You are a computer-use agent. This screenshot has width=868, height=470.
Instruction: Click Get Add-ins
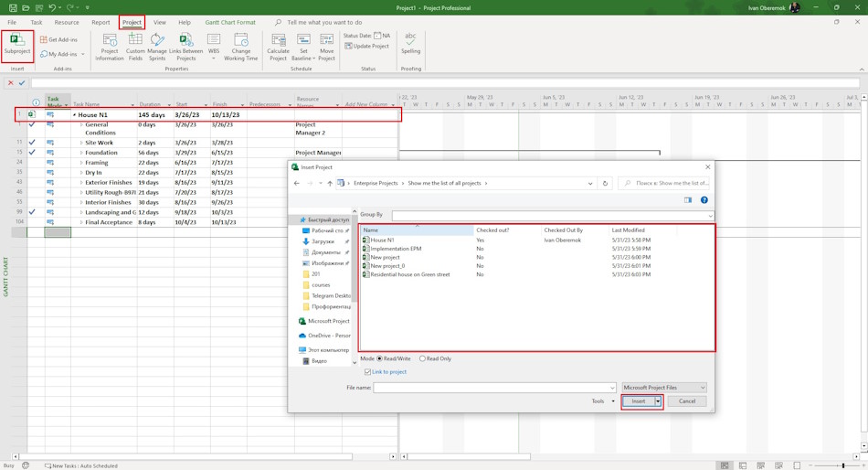(58, 40)
